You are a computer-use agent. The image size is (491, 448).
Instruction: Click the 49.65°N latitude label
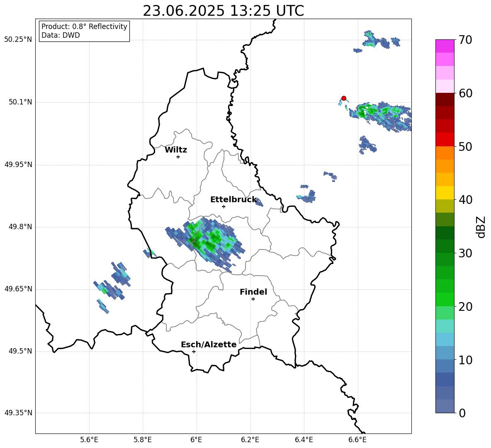[18, 289]
